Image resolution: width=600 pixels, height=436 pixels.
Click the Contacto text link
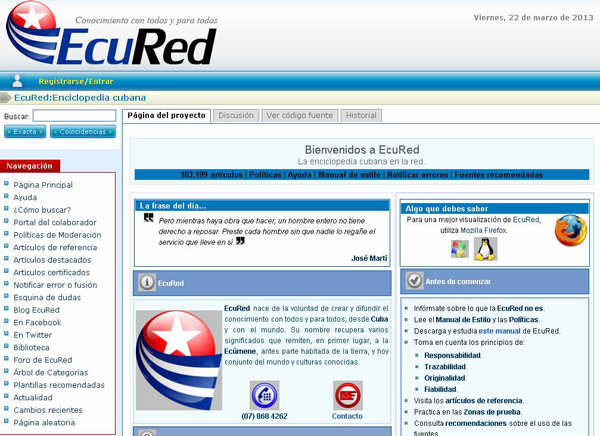[347, 416]
